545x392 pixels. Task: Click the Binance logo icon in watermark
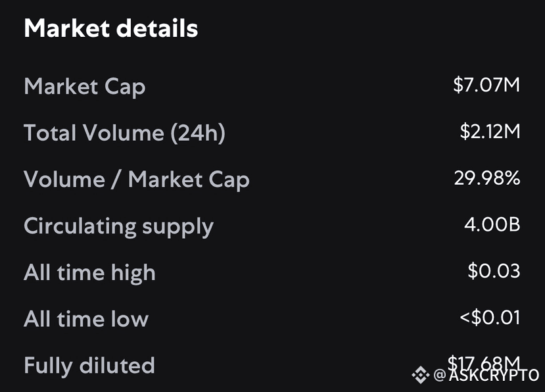pyautogui.click(x=421, y=375)
